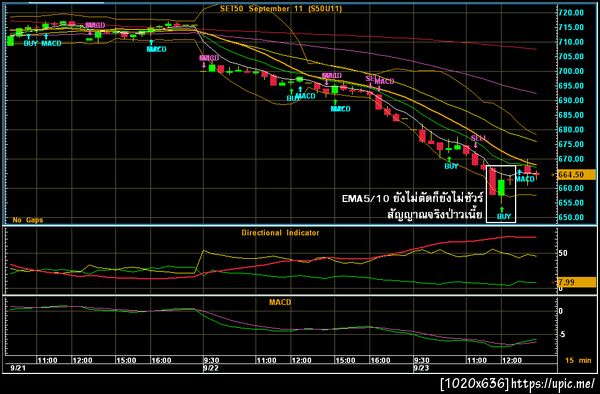The width and height of the screenshot is (600, 394).
Task: Click the cyan MACD signal beside 664.50 tag
Action: 525,179
